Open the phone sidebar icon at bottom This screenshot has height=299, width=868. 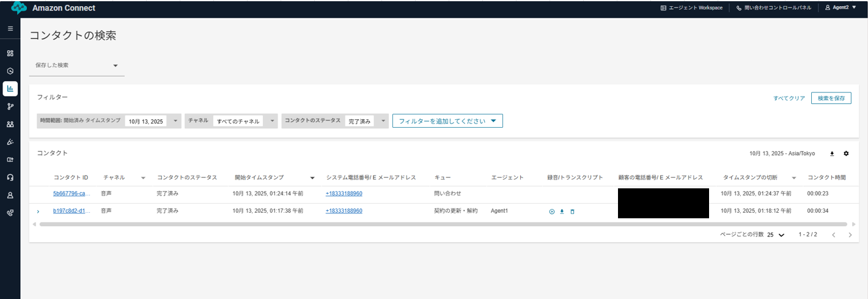[10, 213]
